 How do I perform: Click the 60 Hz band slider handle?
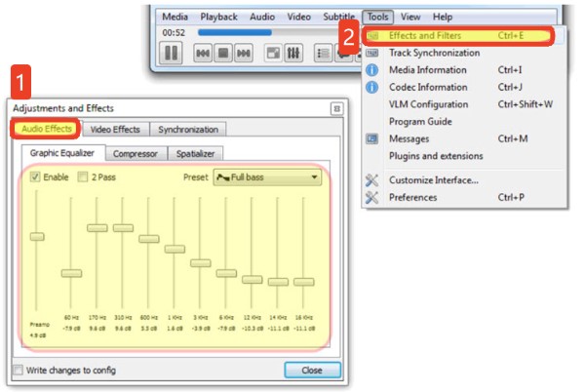(71, 273)
